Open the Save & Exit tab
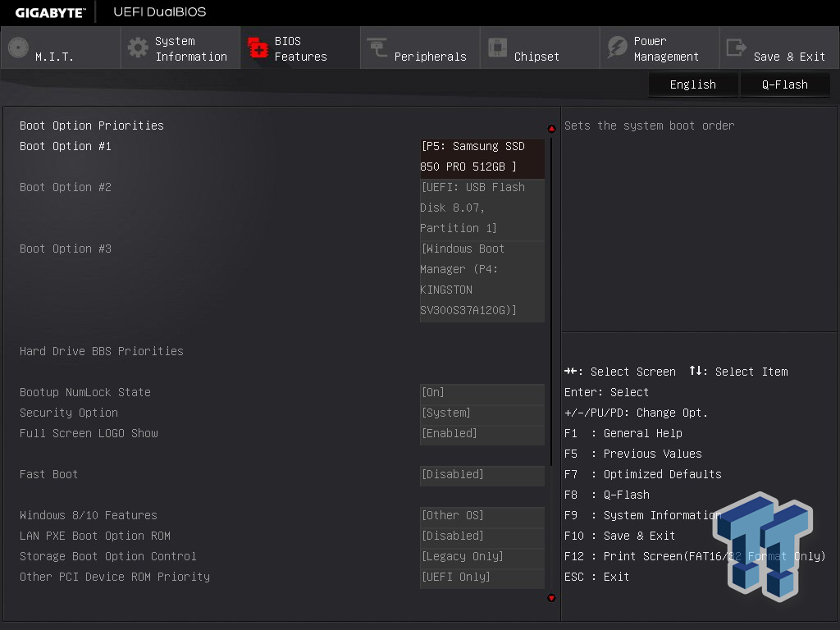The width and height of the screenshot is (840, 630). (779, 48)
